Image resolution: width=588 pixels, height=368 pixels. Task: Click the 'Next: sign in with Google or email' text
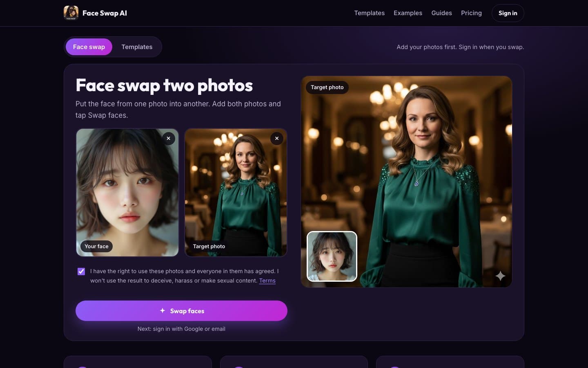[x=181, y=329]
